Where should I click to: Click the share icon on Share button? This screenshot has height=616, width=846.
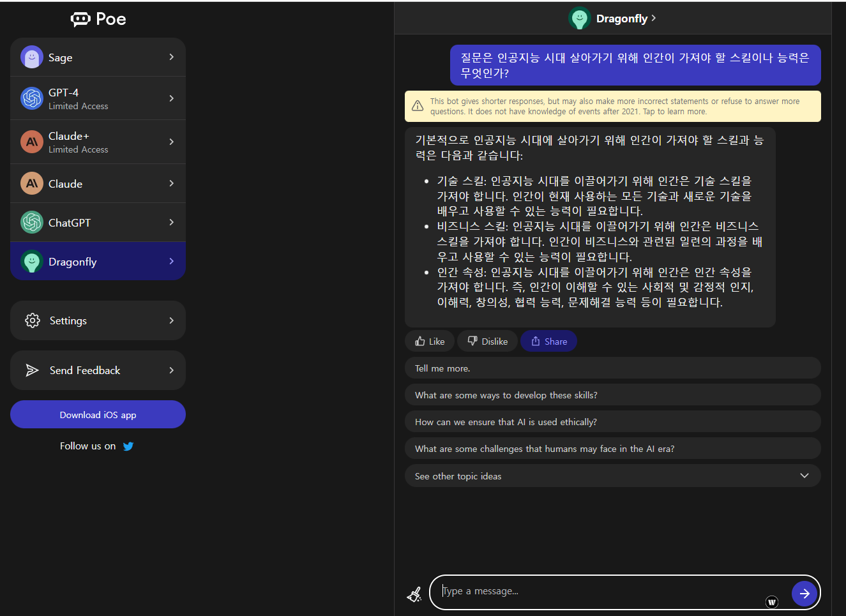pos(536,342)
